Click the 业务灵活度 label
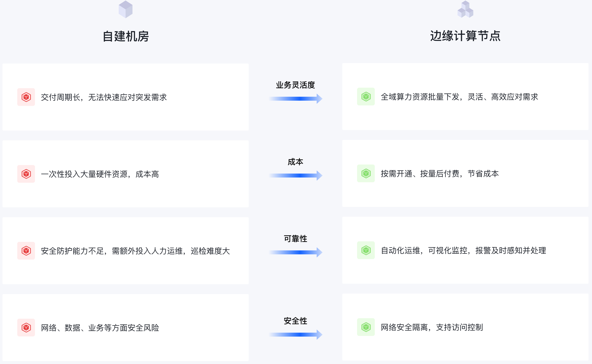This screenshot has width=592, height=364. tap(296, 85)
